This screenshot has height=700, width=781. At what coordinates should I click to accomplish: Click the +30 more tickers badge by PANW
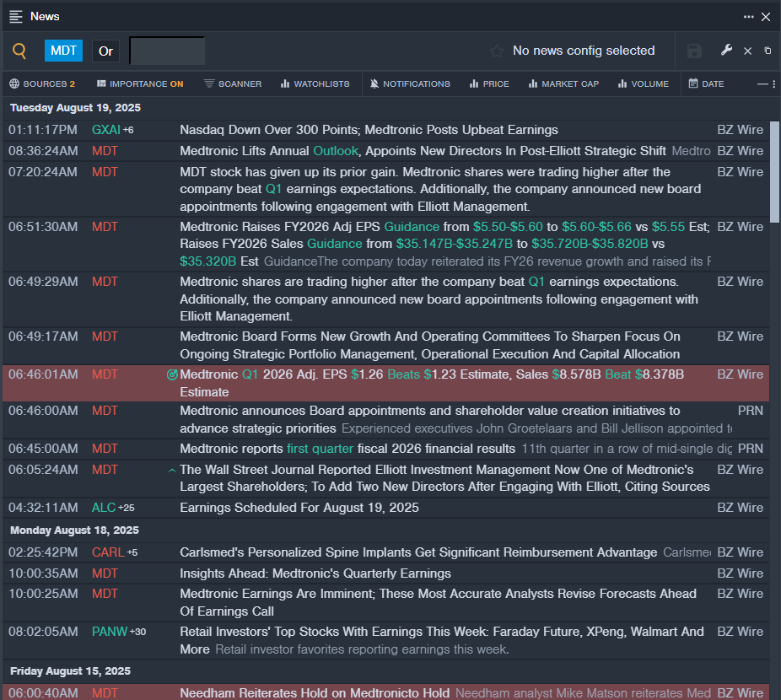click(x=138, y=632)
